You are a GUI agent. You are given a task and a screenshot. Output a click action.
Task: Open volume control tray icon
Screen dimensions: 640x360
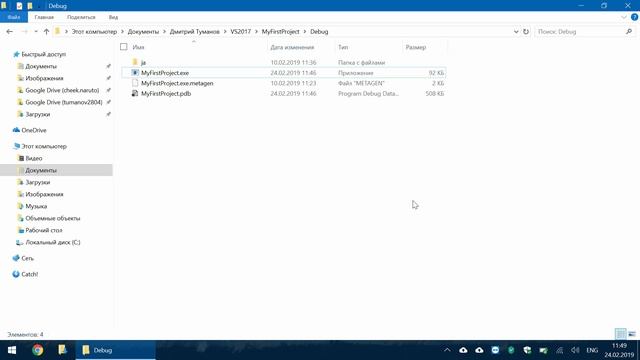(575, 350)
